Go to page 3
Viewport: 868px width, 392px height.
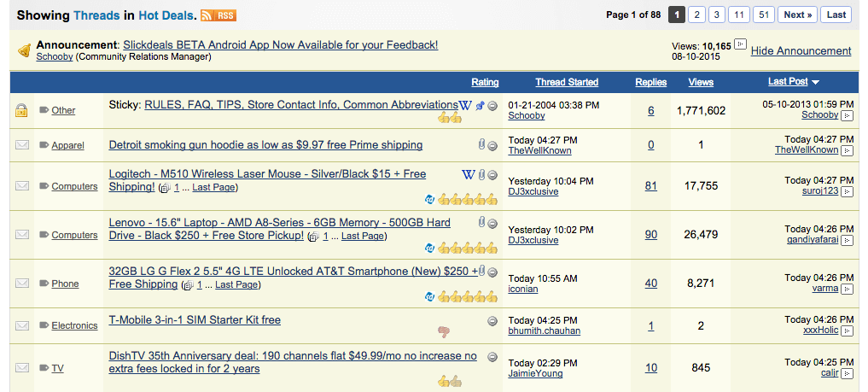716,15
